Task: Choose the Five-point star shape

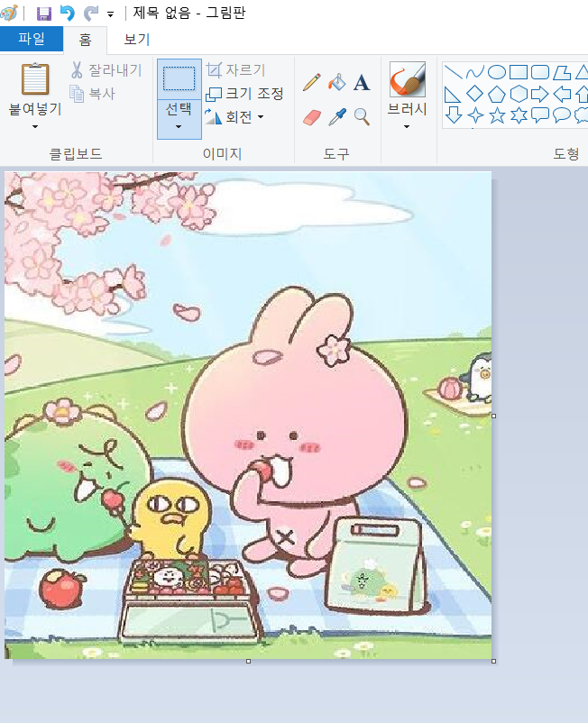Action: (497, 115)
